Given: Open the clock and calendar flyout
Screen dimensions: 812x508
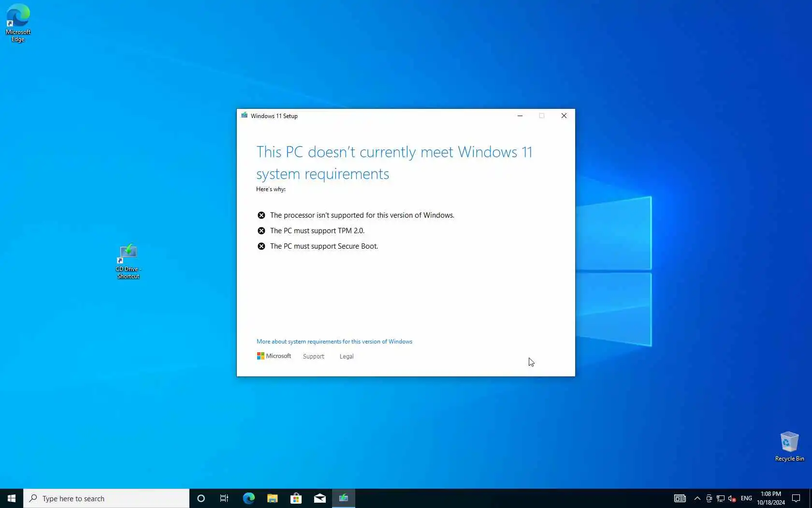Looking at the screenshot, I should (771, 498).
